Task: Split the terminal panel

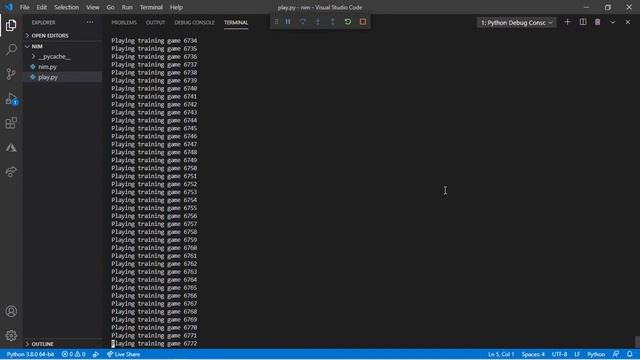Action: coord(583,22)
